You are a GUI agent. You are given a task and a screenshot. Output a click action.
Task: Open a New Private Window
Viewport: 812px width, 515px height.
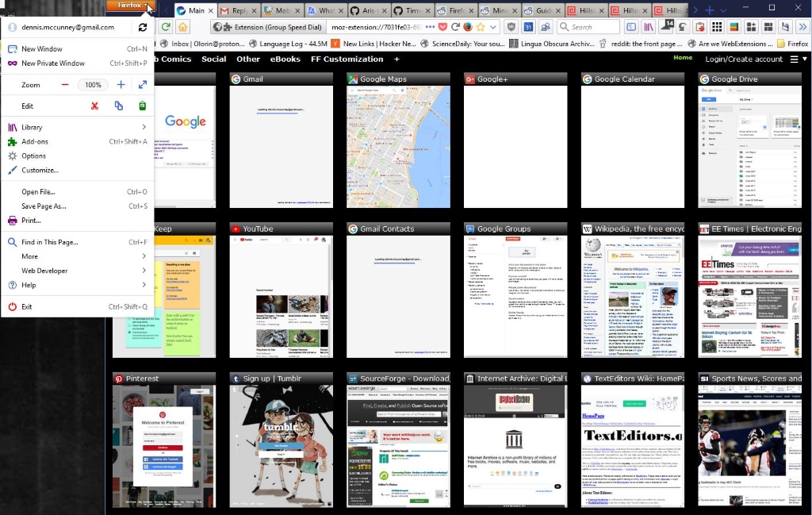[x=78, y=63]
